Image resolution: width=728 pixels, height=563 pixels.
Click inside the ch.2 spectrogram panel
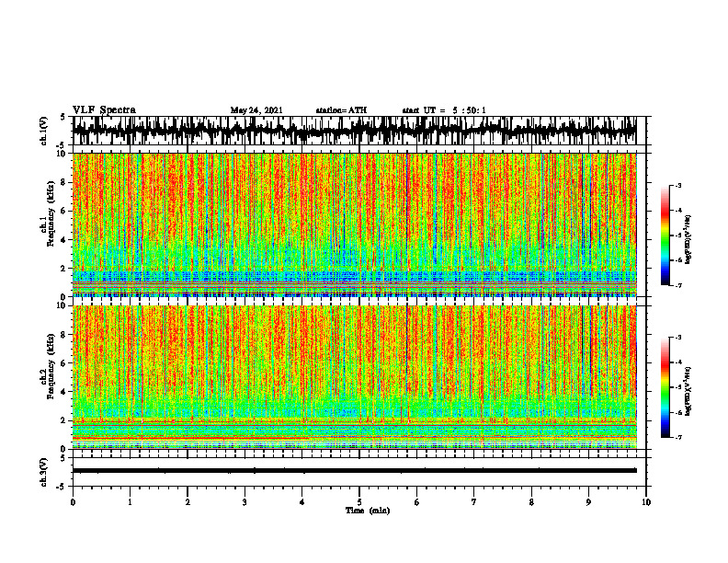click(354, 377)
